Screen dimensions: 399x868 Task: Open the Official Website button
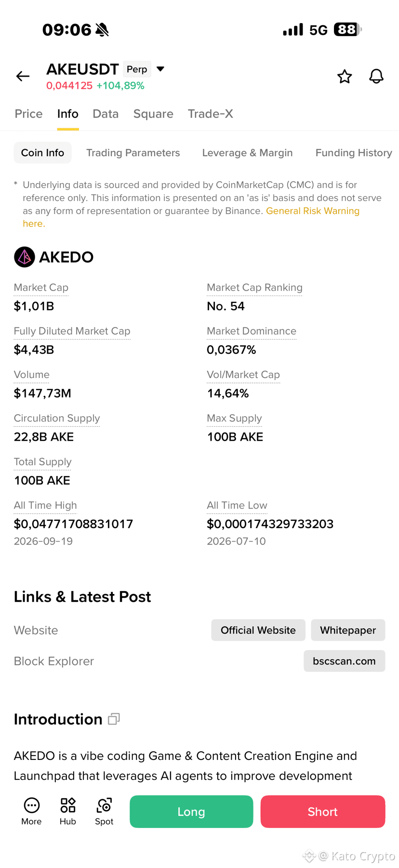click(258, 630)
